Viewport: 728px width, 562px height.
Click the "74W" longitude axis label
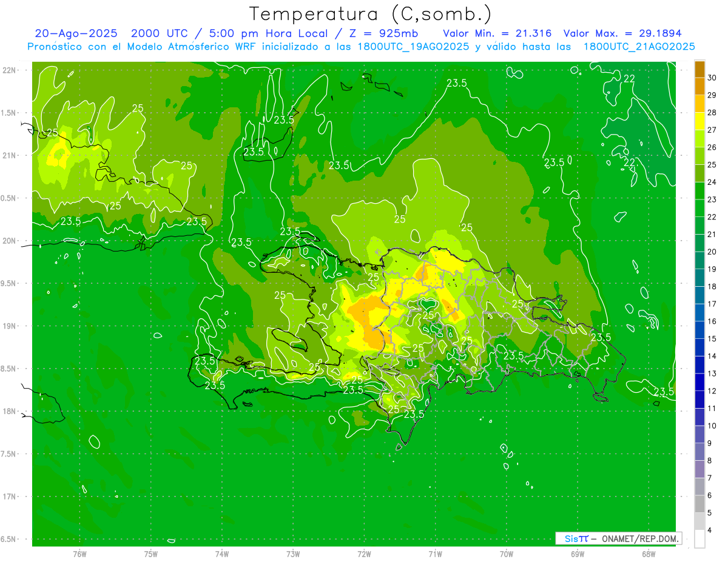pos(222,554)
